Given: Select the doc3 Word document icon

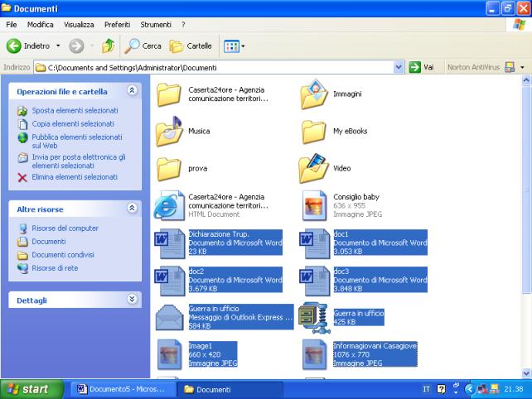Looking at the screenshot, I should pyautogui.click(x=314, y=281).
